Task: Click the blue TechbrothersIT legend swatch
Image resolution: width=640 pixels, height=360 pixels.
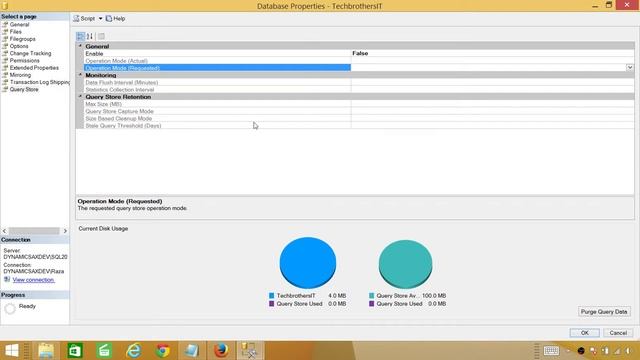Action: pos(271,296)
